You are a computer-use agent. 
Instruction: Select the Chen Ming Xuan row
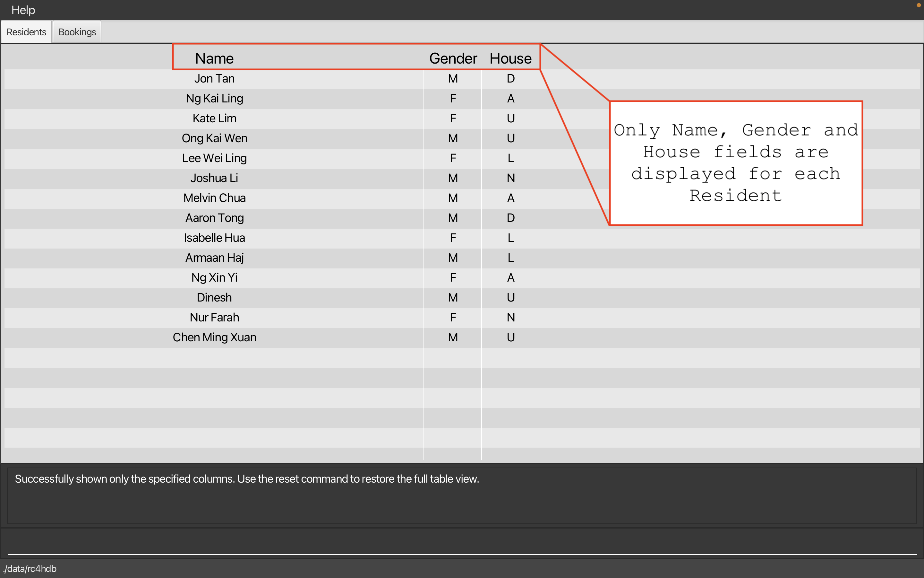point(462,337)
